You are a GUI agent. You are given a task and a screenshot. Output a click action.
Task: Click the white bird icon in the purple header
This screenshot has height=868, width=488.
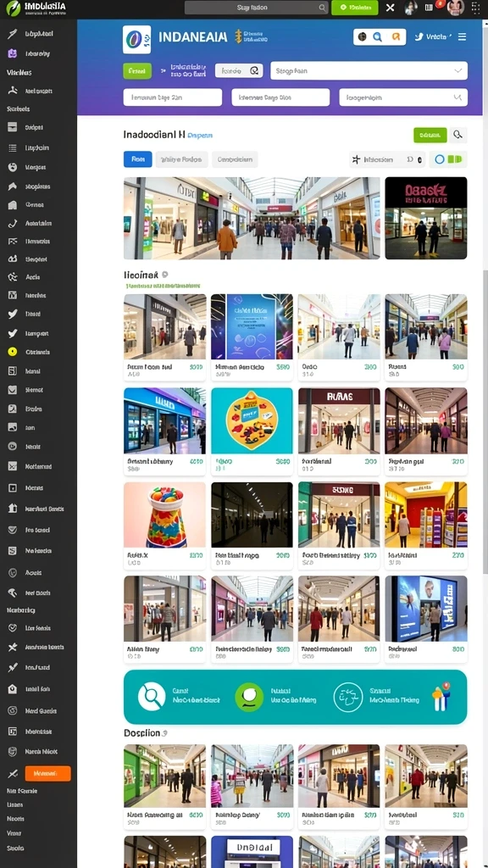419,37
